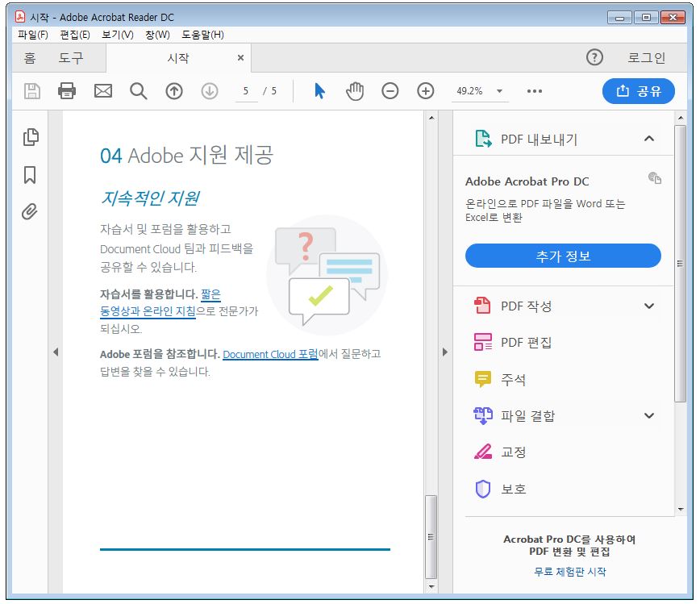Click the 추가 정보 button
This screenshot has height=604, width=700.
[x=563, y=256]
